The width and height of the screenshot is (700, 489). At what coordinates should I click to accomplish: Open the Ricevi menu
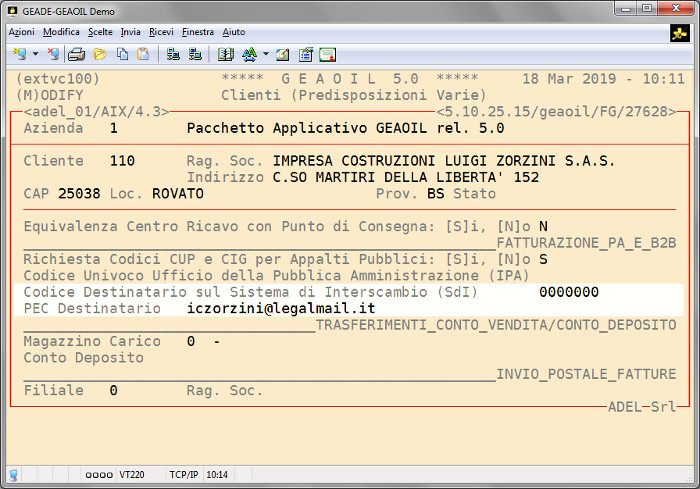point(161,32)
